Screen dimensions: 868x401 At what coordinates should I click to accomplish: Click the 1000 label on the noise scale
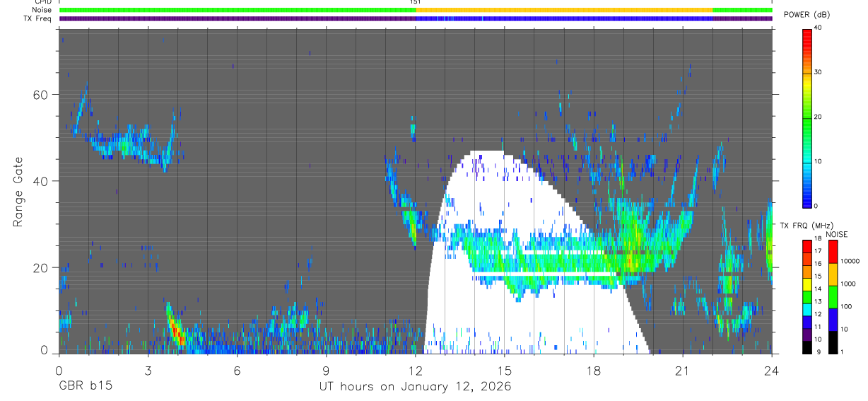click(848, 284)
